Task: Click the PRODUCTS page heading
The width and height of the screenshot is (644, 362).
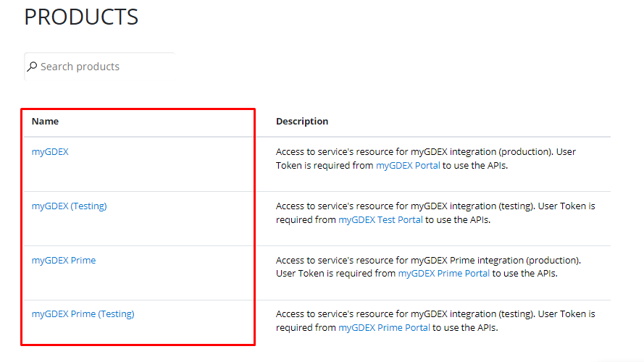Action: [81, 17]
